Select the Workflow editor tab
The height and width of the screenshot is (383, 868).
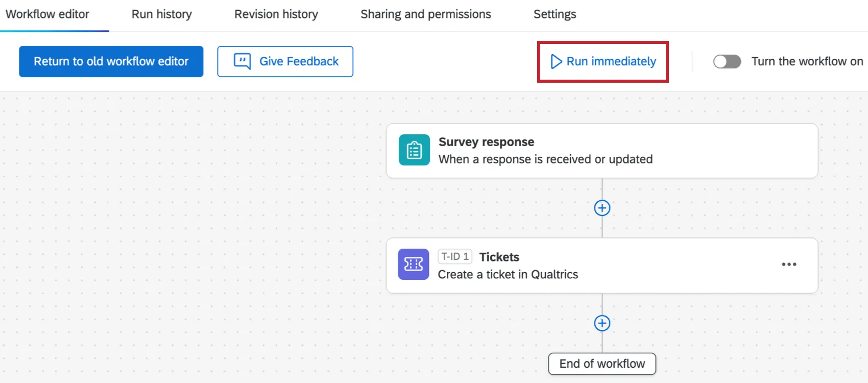[47, 14]
